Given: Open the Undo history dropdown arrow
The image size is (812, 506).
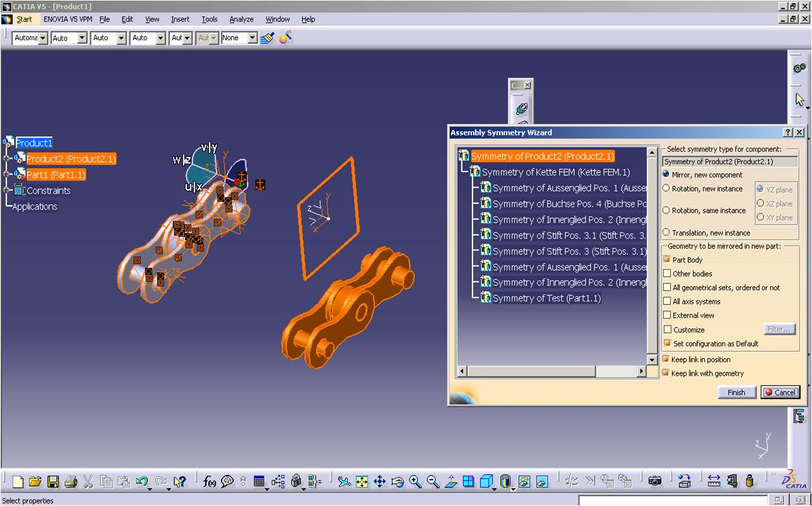Looking at the screenshot, I should tap(151, 488).
